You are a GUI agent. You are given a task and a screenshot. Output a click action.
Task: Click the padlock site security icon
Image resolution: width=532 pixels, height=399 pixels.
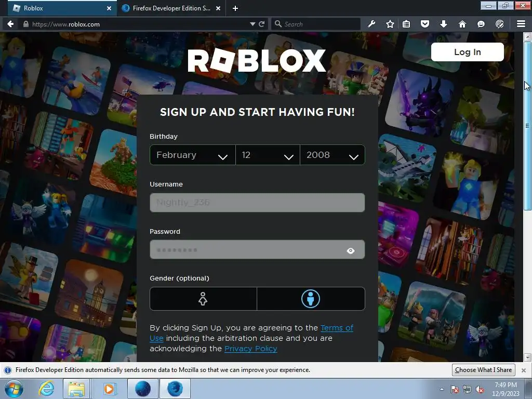26,24
